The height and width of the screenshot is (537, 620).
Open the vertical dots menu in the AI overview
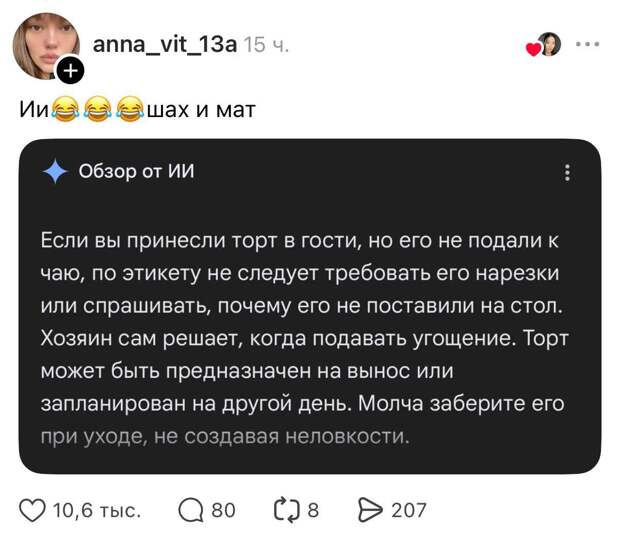pyautogui.click(x=567, y=172)
